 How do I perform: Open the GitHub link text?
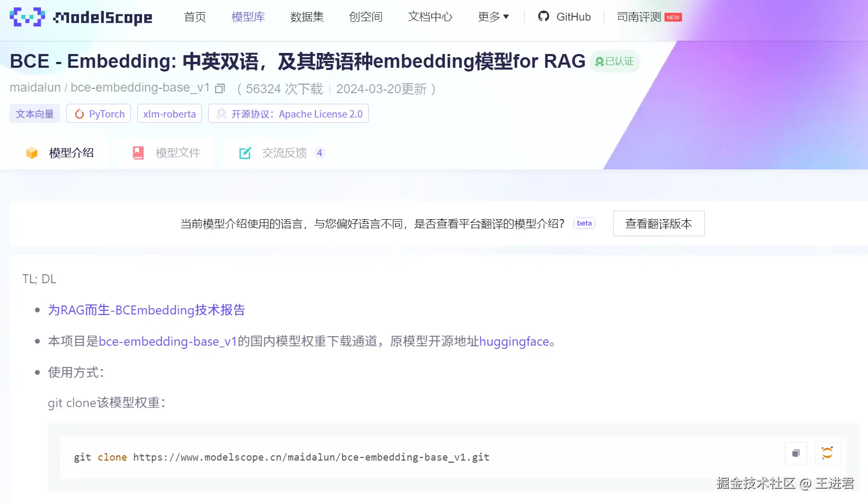click(x=573, y=17)
